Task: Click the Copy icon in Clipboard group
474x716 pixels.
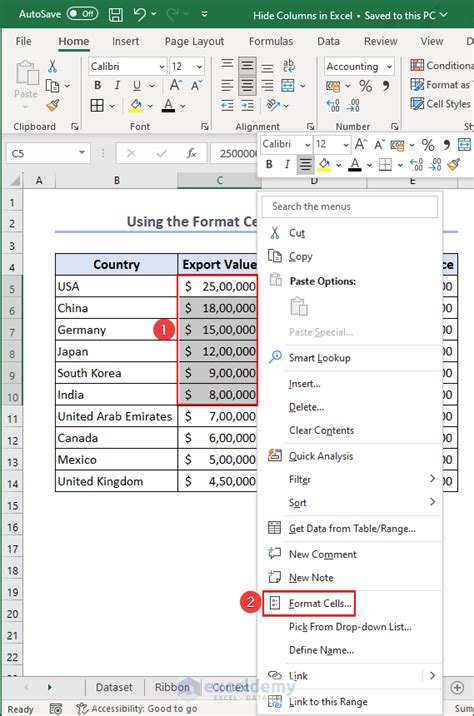Action: [x=52, y=86]
